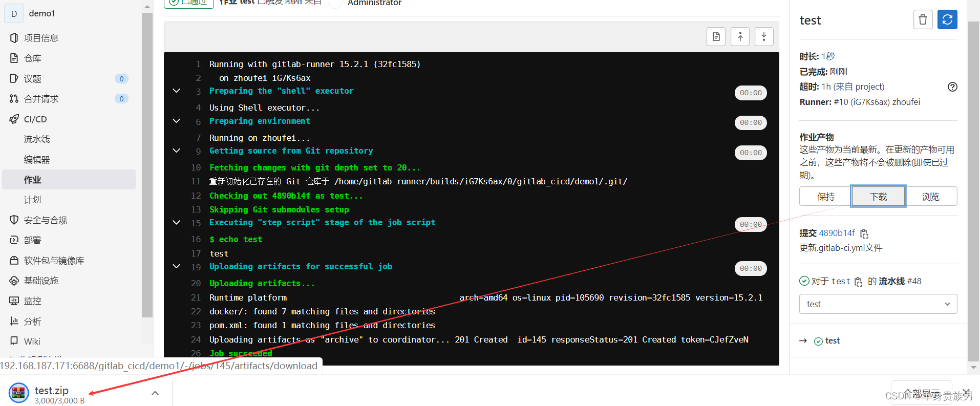Click 保持 artifacts button
The width and height of the screenshot is (980, 406).
coord(825,197)
